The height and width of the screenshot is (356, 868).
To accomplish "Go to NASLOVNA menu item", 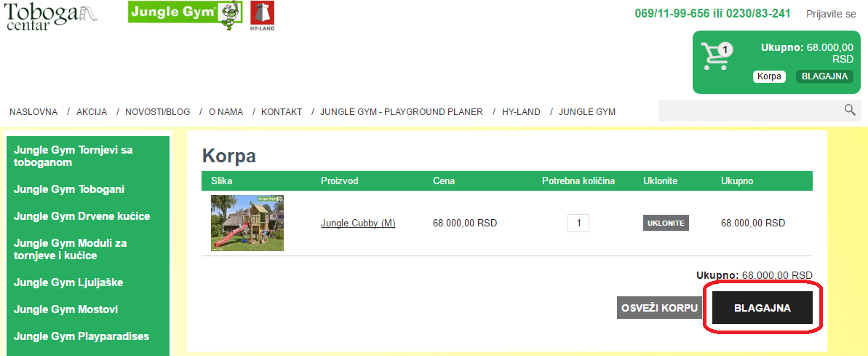I will click(33, 112).
